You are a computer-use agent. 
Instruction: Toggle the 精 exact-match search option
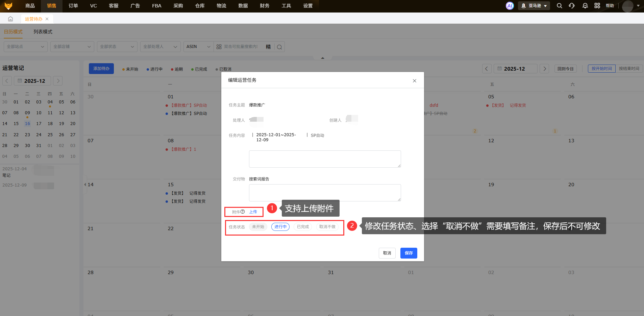268,47
